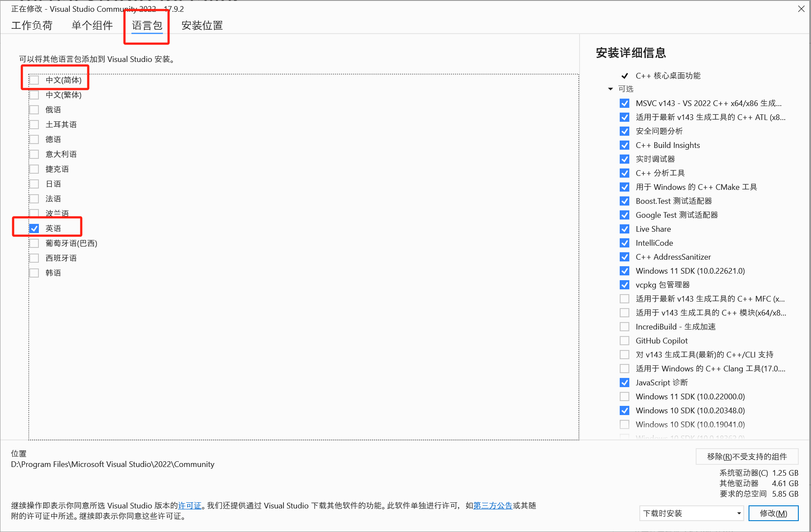The width and height of the screenshot is (811, 532).
Task: Check Windows 11 SDK (10.0.22000.0)
Action: pos(625,397)
